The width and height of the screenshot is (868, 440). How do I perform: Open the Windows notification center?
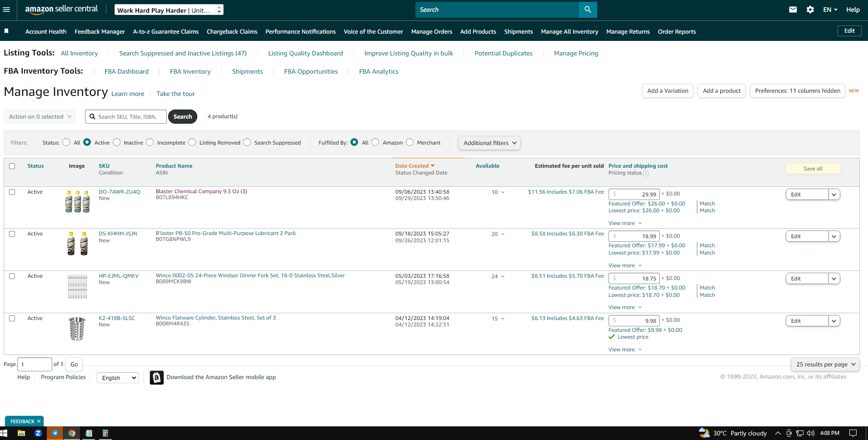(853, 433)
